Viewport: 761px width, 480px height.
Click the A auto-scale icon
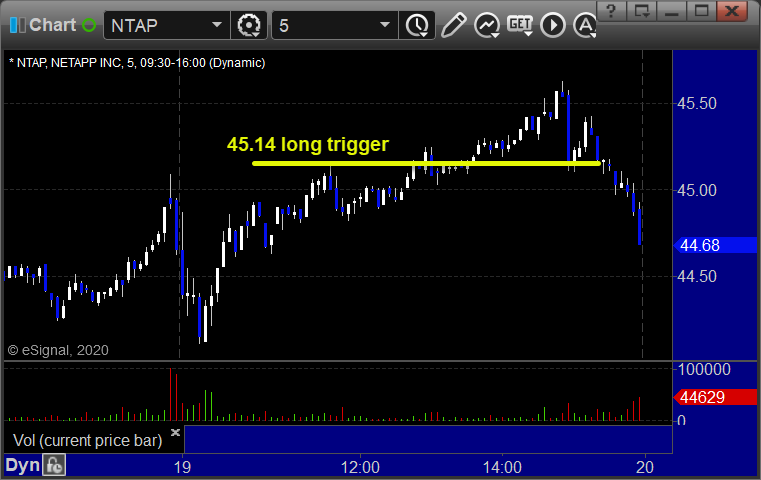click(585, 25)
